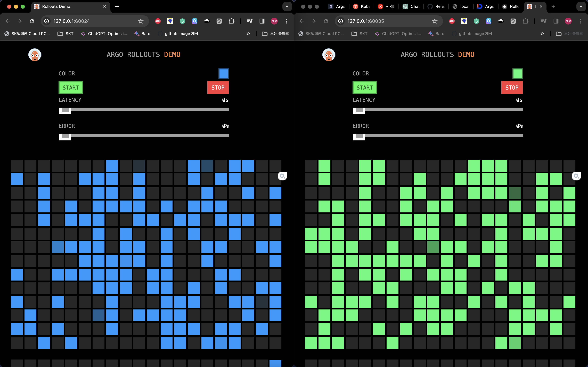Switch to the Kube tab in the right window
Image resolution: width=588 pixels, height=367 pixels.
click(361, 6)
